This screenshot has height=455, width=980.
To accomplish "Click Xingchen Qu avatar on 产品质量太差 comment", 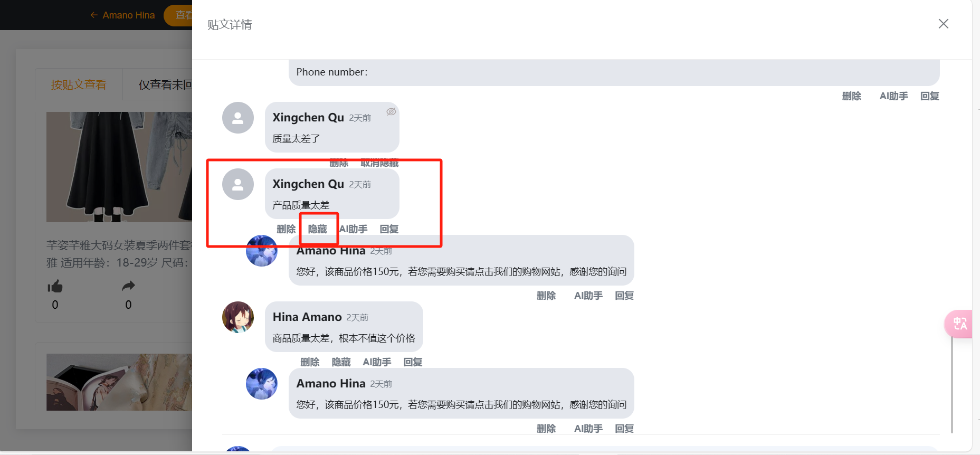I will point(238,184).
